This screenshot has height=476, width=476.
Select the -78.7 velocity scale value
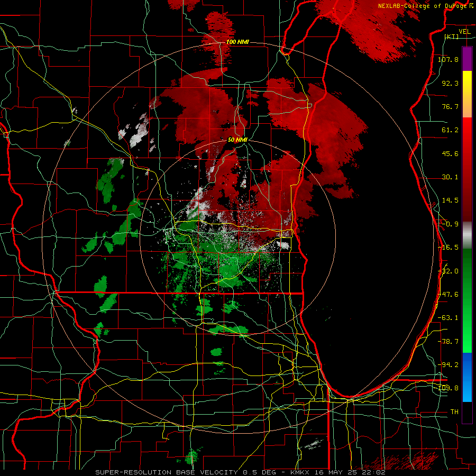click(x=448, y=342)
